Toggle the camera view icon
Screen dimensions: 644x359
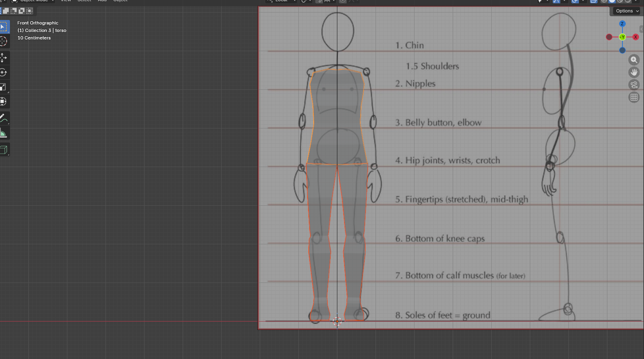coord(634,85)
